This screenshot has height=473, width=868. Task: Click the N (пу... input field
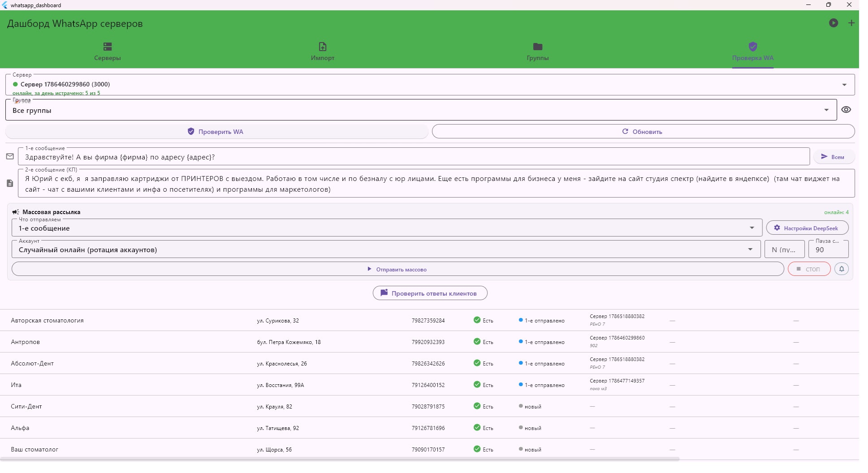[x=784, y=249]
